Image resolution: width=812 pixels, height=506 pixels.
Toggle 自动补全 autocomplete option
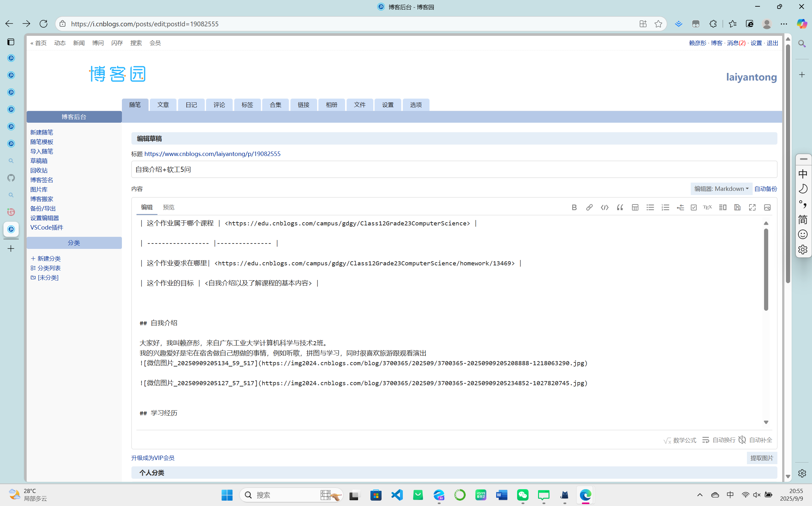[x=756, y=440]
